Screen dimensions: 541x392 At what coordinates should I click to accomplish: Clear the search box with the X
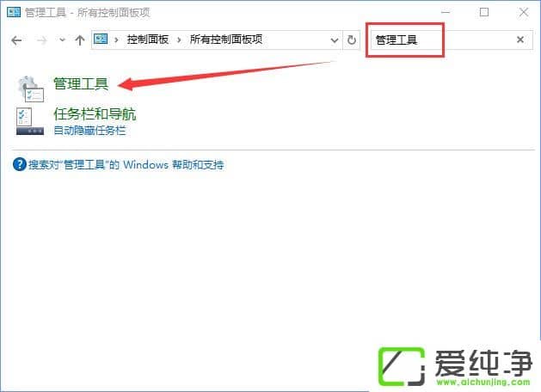520,40
